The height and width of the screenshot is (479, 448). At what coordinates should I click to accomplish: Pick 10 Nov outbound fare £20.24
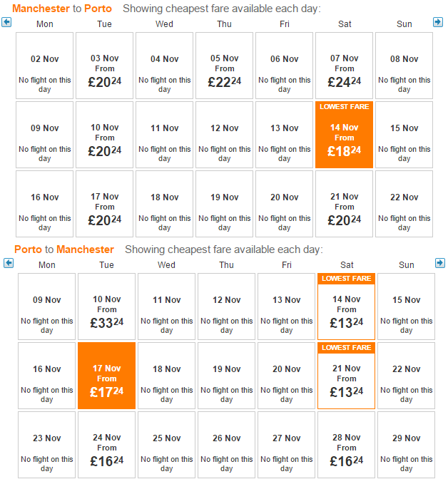click(105, 135)
